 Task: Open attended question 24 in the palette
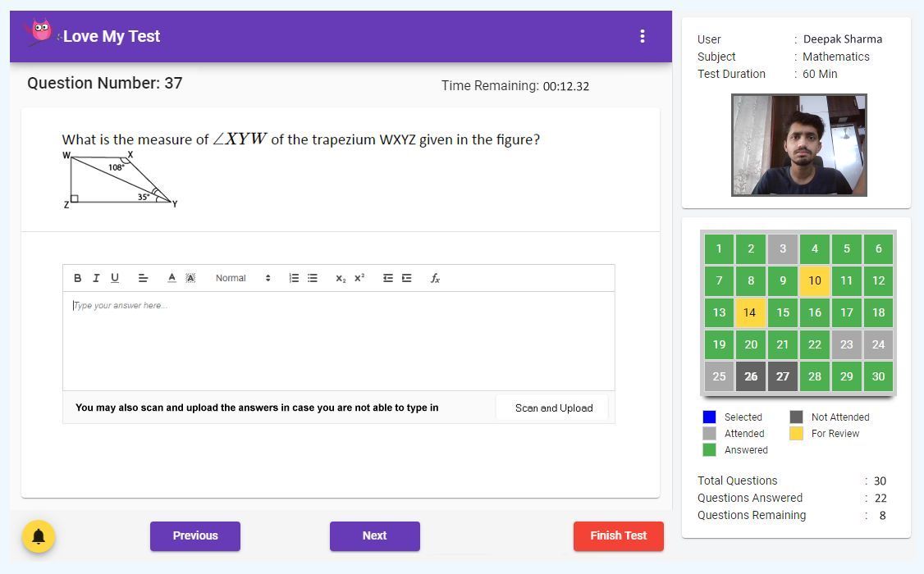[878, 344]
